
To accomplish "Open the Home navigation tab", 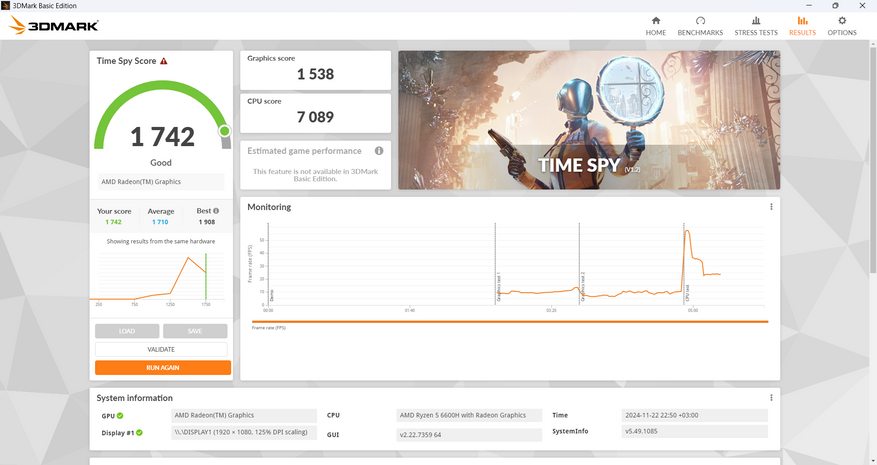I will [656, 26].
